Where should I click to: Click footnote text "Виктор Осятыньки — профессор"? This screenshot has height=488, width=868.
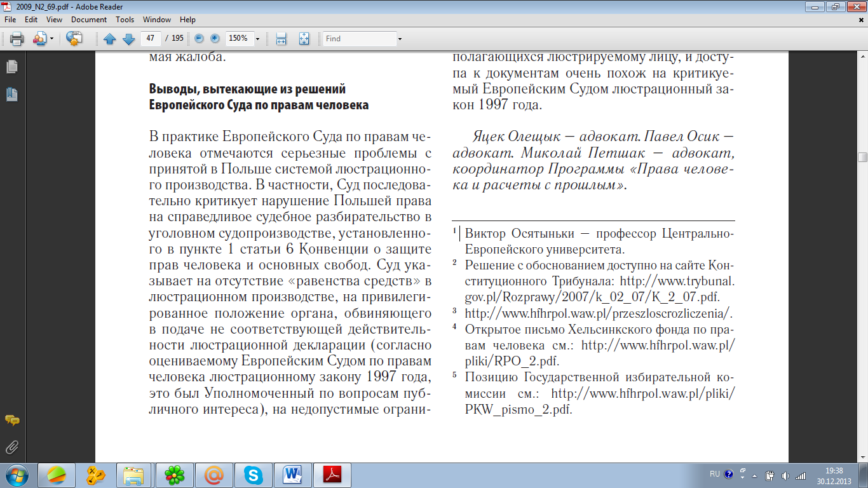[561, 233]
